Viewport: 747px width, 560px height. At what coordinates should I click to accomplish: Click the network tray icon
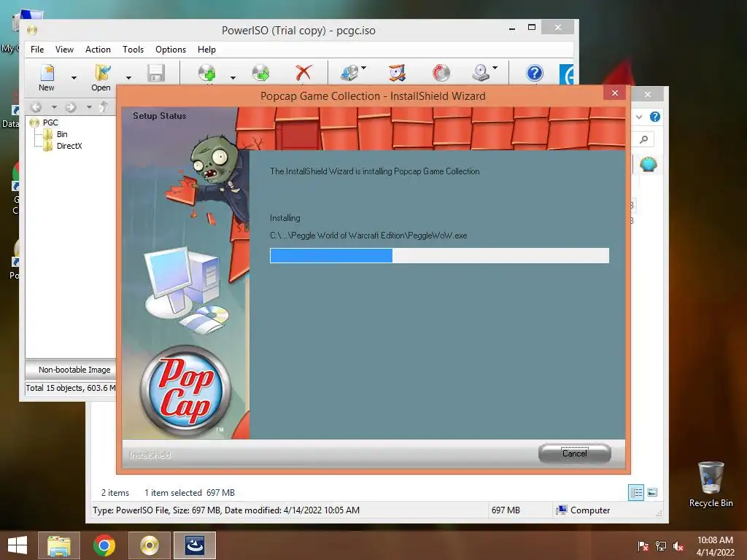tap(661, 546)
